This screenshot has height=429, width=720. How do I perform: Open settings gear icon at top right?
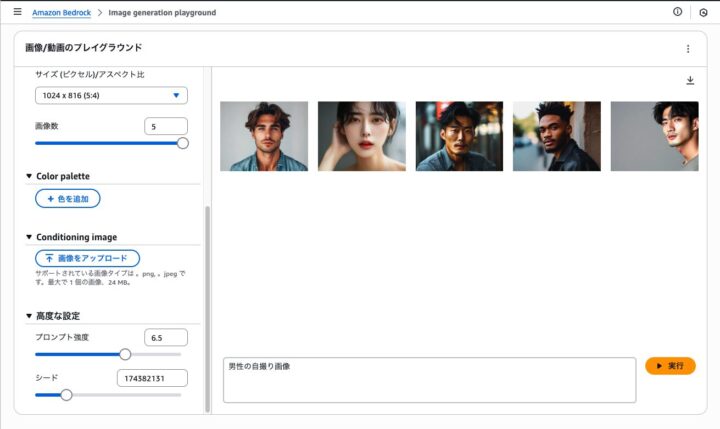[x=703, y=13]
